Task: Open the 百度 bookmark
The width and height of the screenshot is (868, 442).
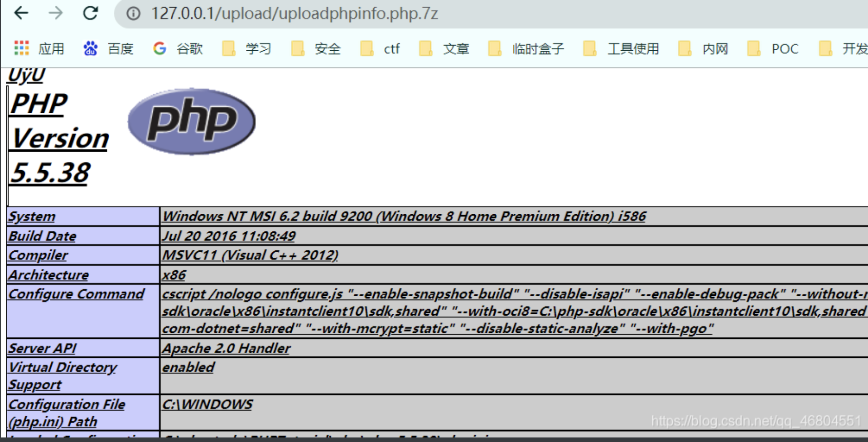Action: click(108, 48)
